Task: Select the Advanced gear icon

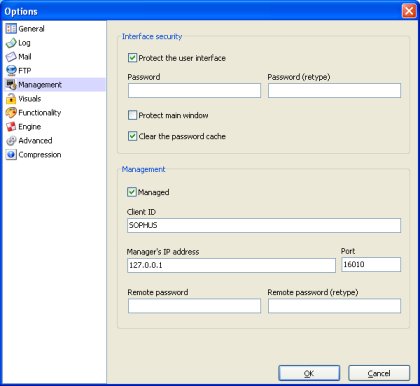Action: [11, 141]
